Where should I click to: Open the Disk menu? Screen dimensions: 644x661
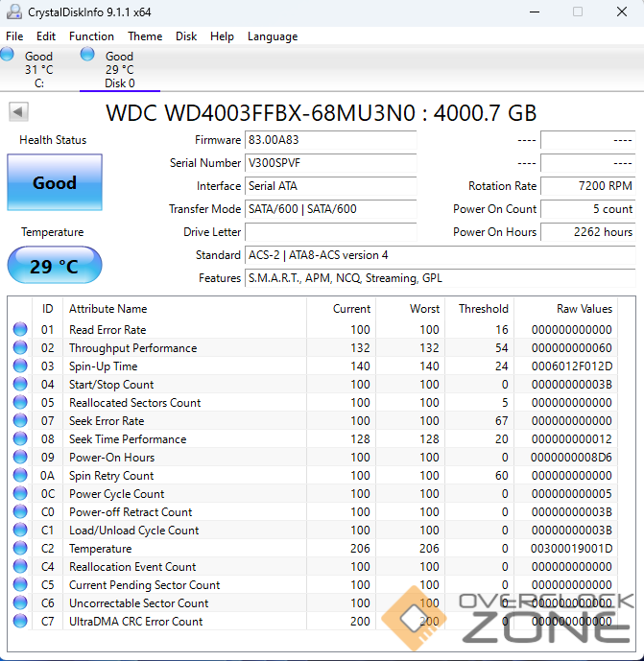click(186, 36)
